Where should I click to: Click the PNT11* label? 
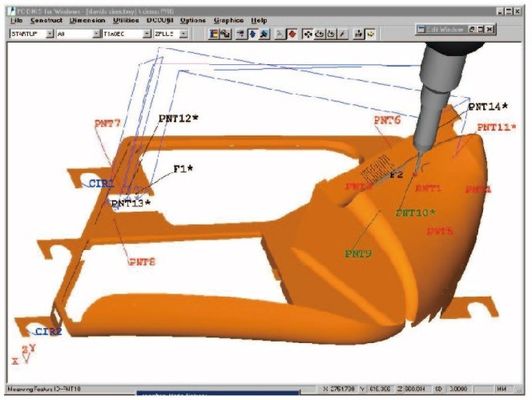pyautogui.click(x=497, y=128)
